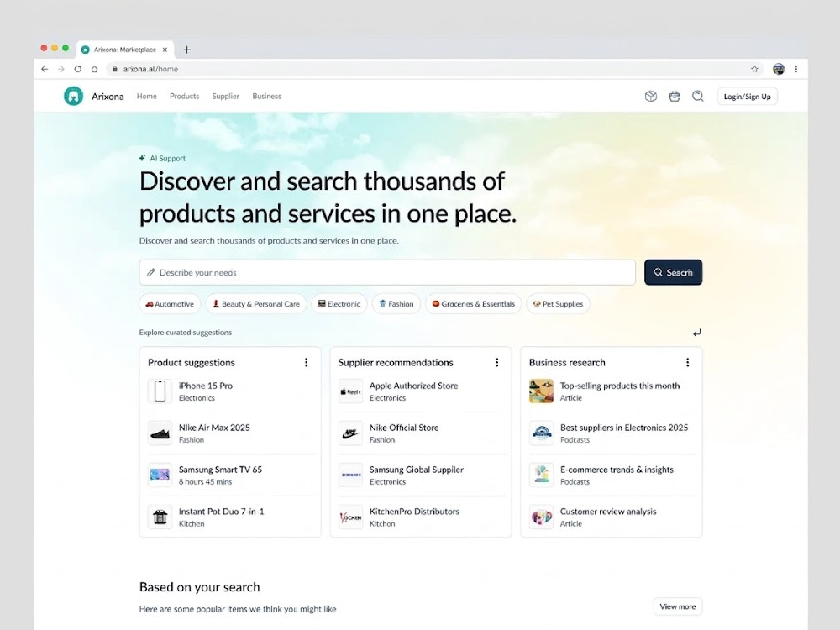Open the browser profile avatar
The width and height of the screenshot is (840, 630).
[x=779, y=69]
